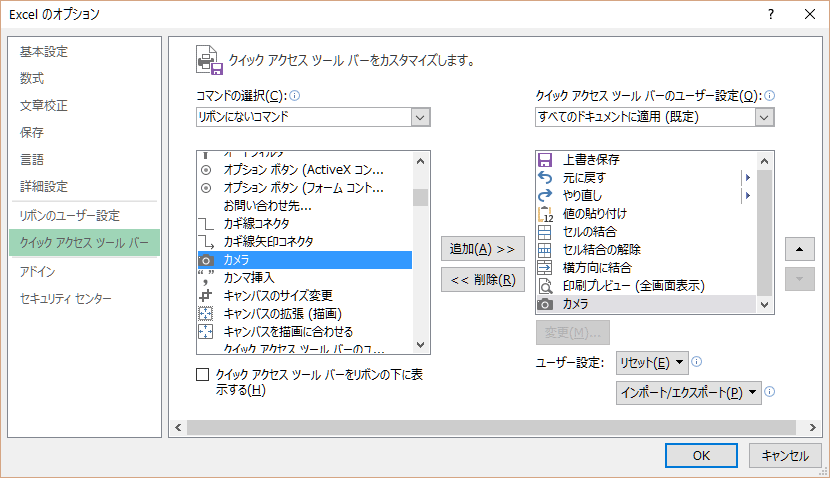Open the 文章校正 category
This screenshot has height=478, width=830.
coord(44,105)
